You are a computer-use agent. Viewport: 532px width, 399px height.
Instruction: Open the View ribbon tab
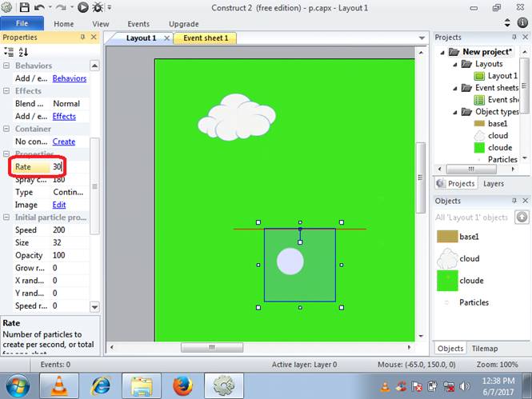pyautogui.click(x=101, y=24)
